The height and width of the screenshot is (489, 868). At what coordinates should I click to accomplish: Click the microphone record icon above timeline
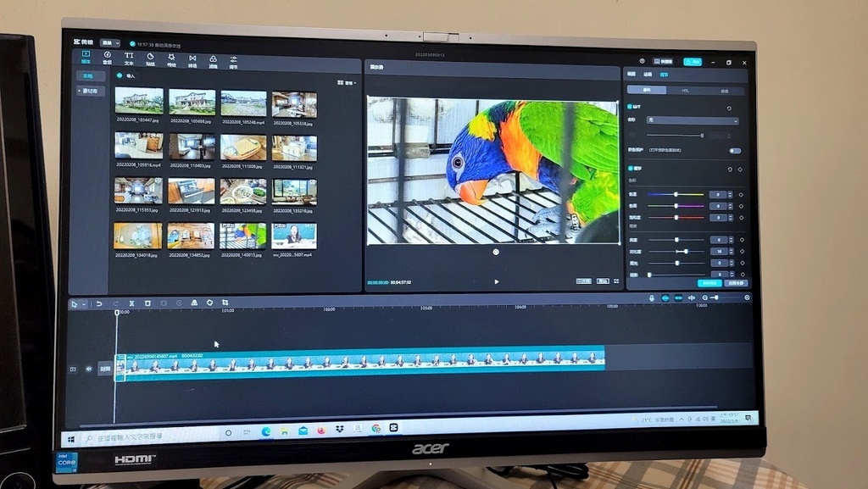point(652,298)
